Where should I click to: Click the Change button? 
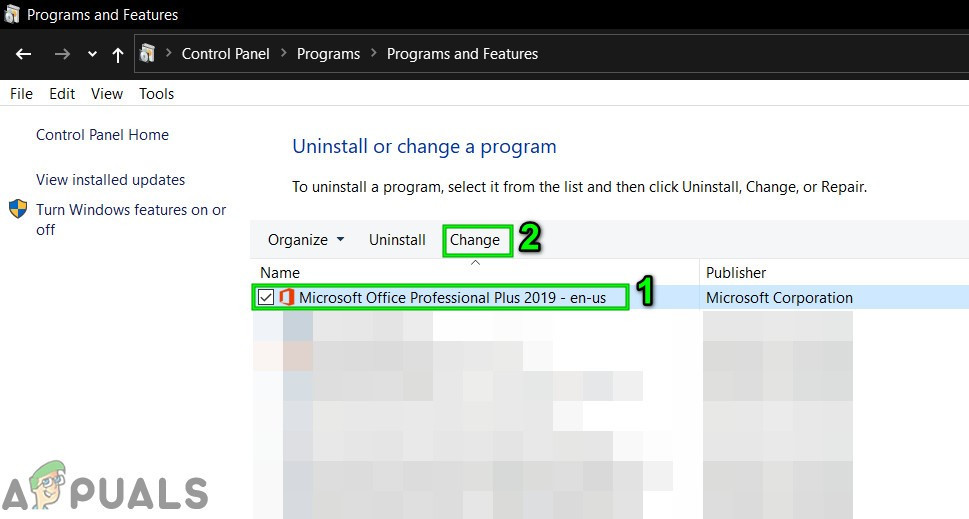[475, 240]
